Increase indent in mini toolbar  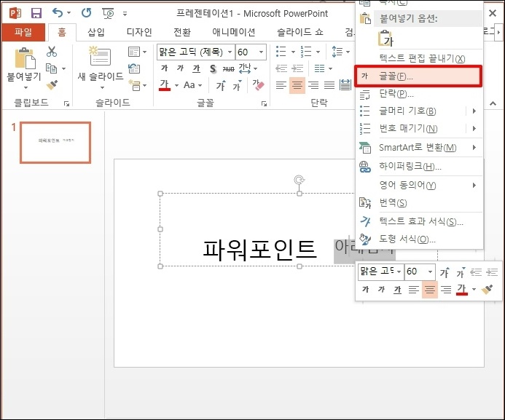click(x=492, y=273)
